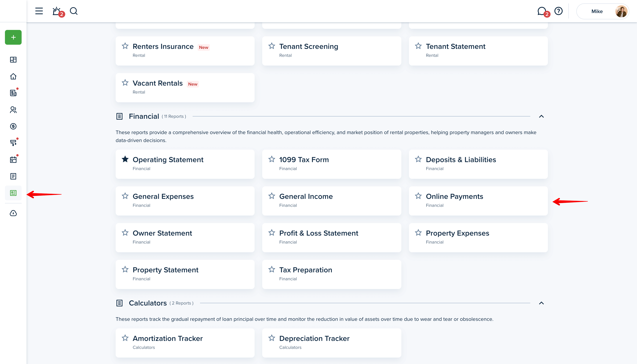637x364 pixels.
Task: Star the Depreciation Tracker report
Action: click(x=272, y=338)
